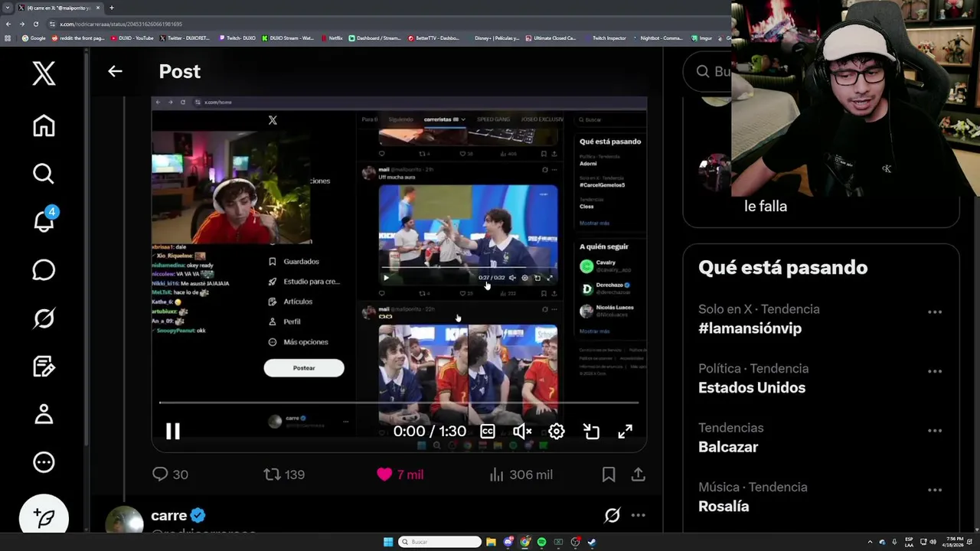Open options for #lamansiónvip trend
This screenshot has height=551, width=980.
pyautogui.click(x=934, y=312)
